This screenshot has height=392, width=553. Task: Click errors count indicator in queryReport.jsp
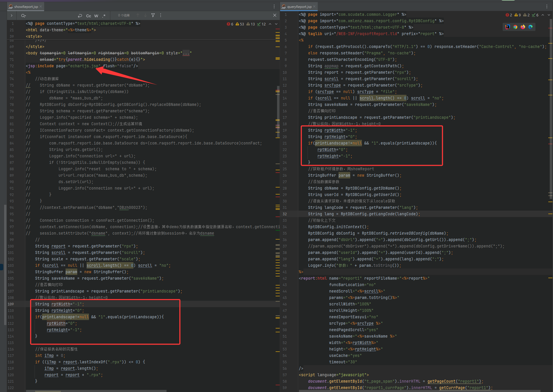[509, 15]
